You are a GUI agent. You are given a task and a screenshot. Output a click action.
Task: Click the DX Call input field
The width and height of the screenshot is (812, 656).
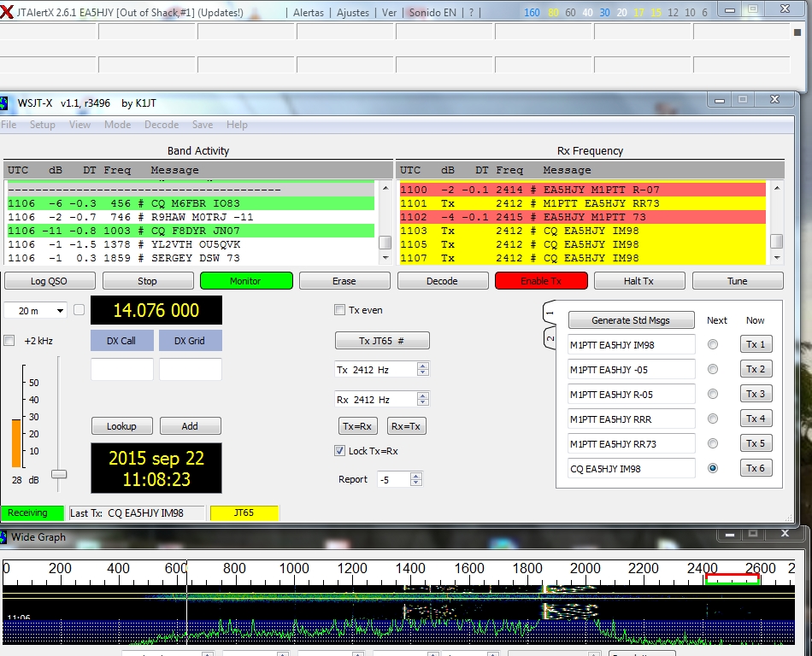click(122, 369)
